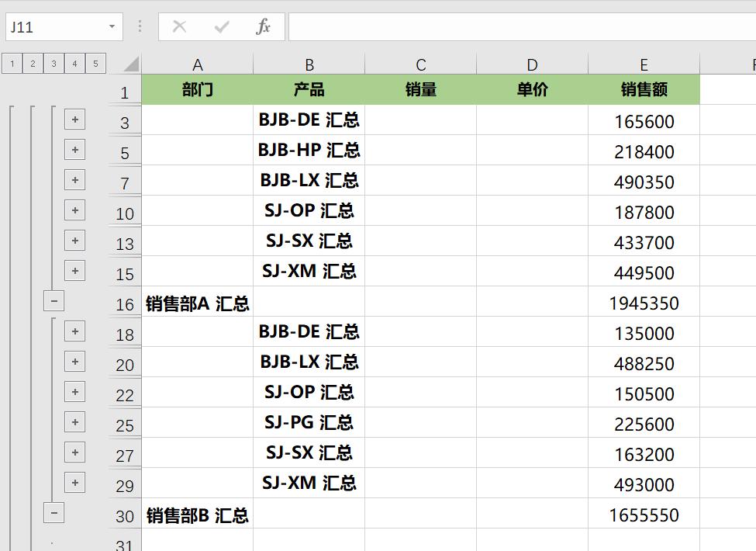The width and height of the screenshot is (756, 551).
Task: Click the 产品 header cell
Action: point(309,90)
